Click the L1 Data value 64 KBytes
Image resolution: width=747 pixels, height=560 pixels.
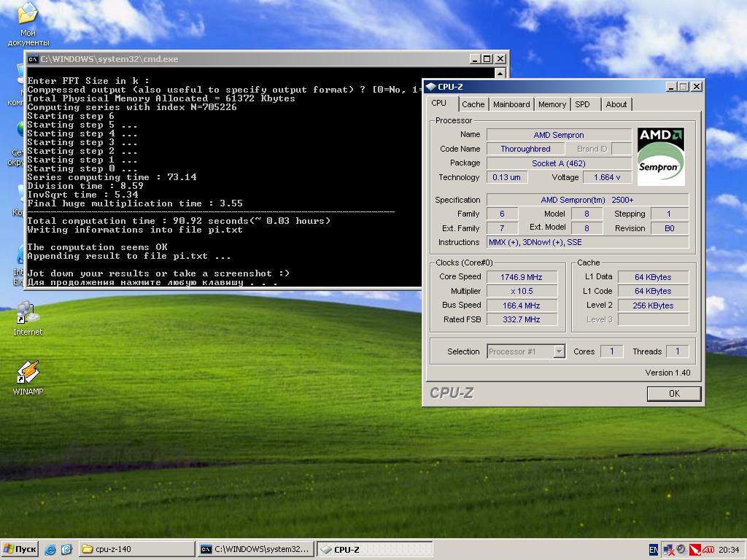coord(653,277)
